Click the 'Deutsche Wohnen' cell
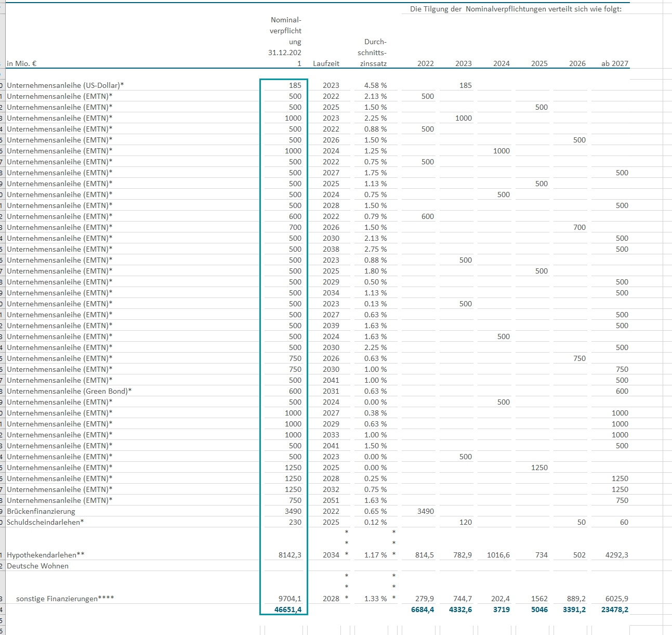Image resolution: width=672 pixels, height=635 pixels. click(37, 566)
